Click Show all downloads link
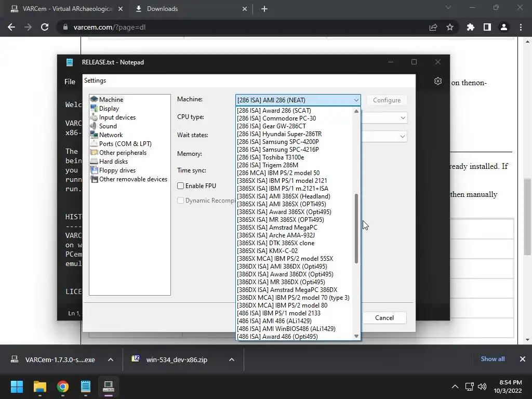532x399 pixels. tap(493, 359)
